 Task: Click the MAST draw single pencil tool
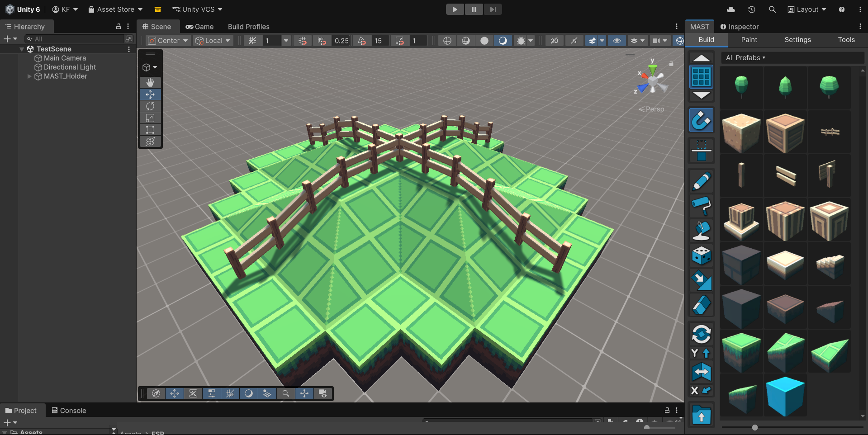(701, 182)
